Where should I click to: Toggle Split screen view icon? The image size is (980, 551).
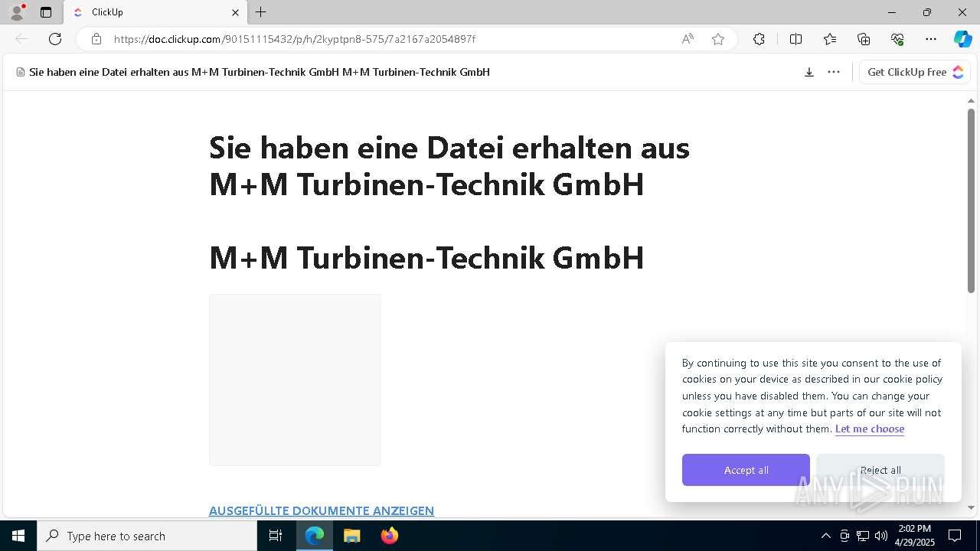795,39
